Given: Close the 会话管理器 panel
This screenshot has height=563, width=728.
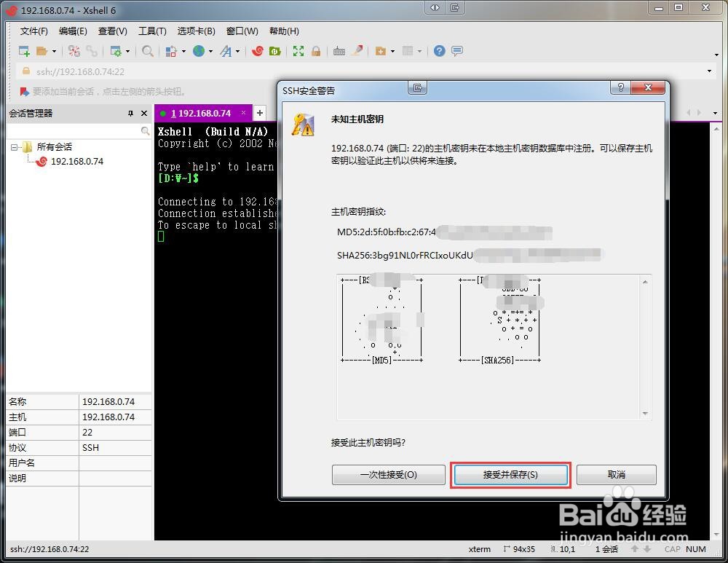Looking at the screenshot, I should [144, 114].
